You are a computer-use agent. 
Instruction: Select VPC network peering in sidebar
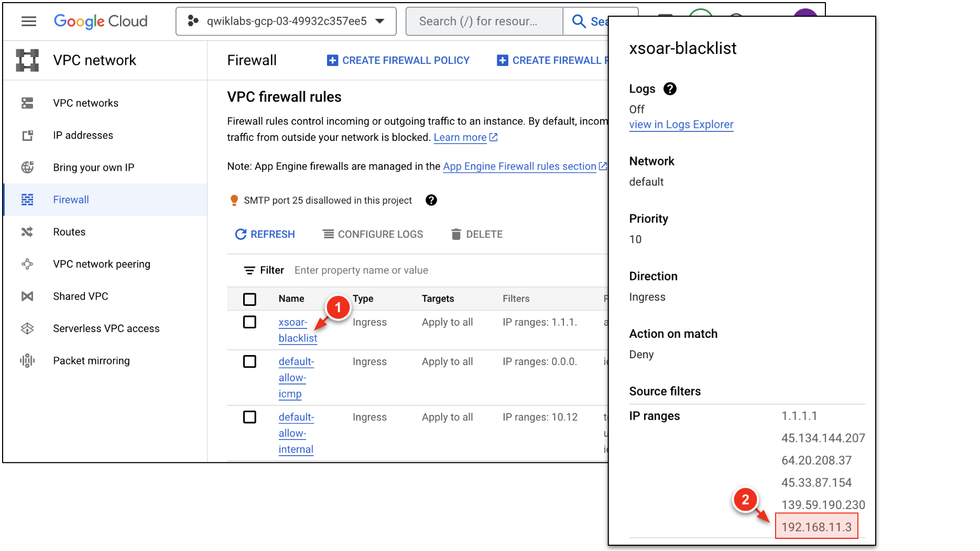[102, 264]
